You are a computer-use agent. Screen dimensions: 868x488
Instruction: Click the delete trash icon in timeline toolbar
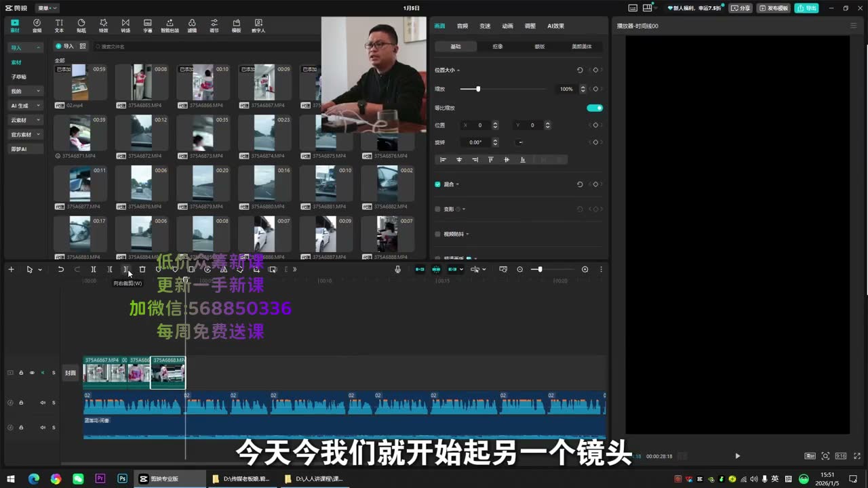coord(142,269)
